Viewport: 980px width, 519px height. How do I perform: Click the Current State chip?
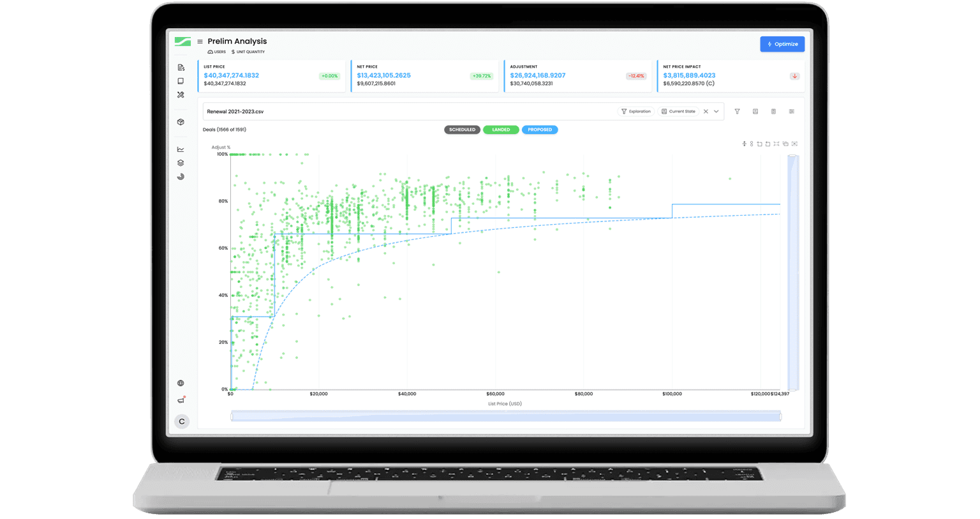coord(678,112)
